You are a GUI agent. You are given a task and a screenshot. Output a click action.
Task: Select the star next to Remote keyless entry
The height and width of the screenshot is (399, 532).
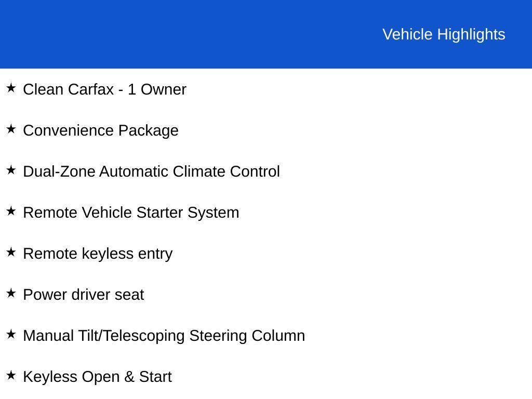[x=11, y=252]
